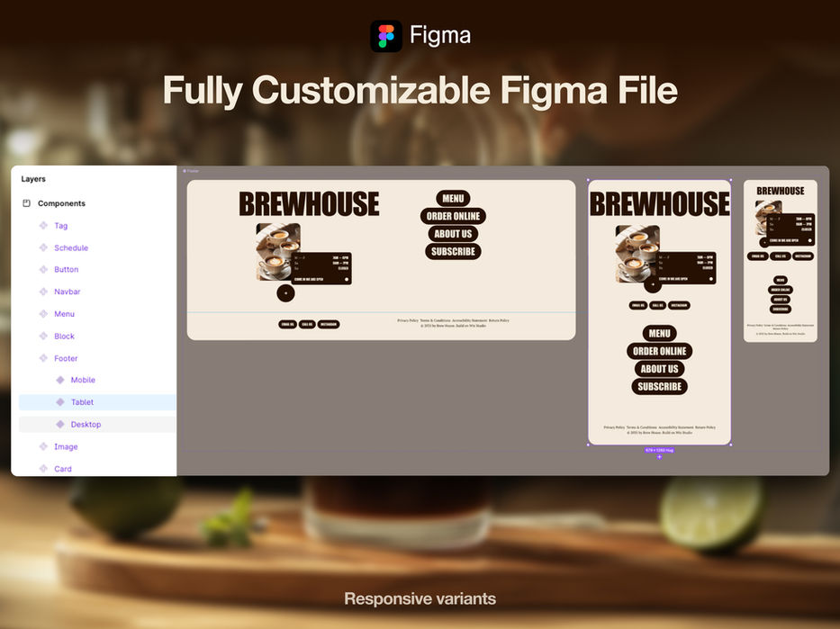Toggle the open-status dot in tablet schedule card
Screen dimensions: 840x629
(711, 279)
